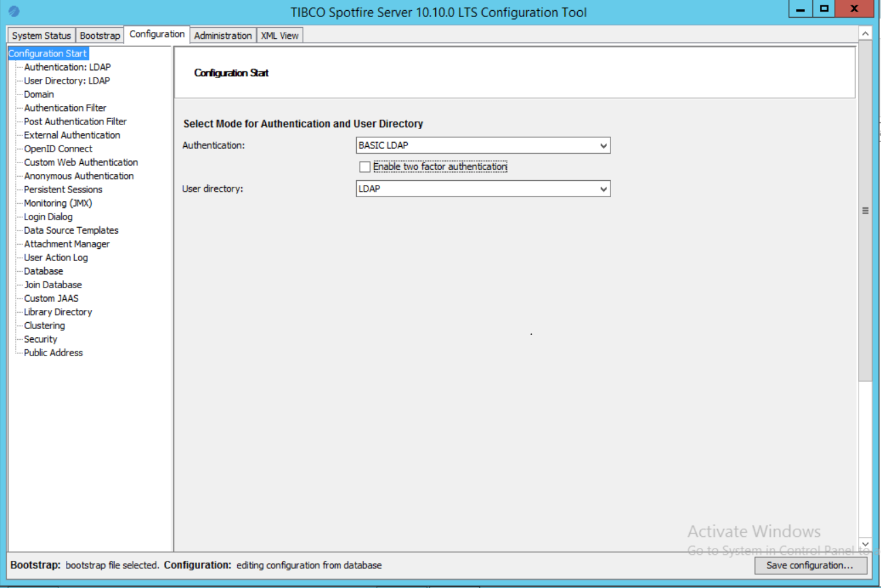Viewport: 881px width, 588px height.
Task: Select Clustering in the tree
Action: click(x=44, y=326)
